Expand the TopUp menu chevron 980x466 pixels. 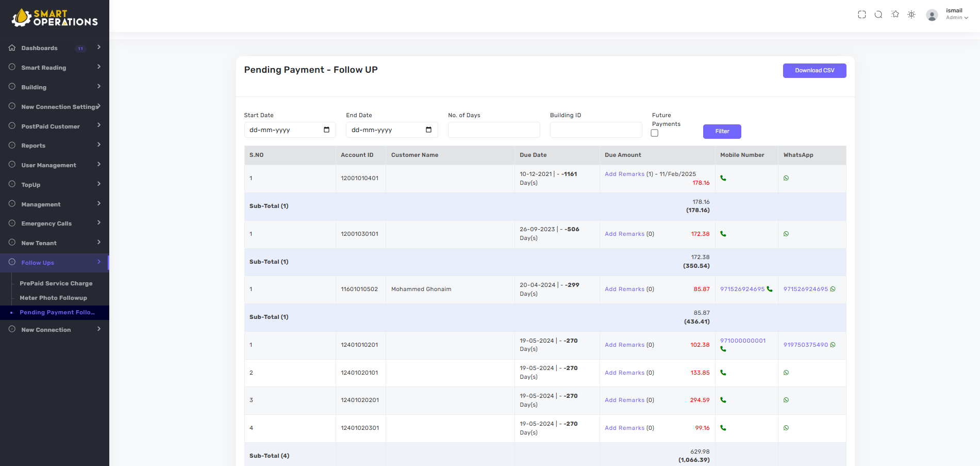pos(98,184)
